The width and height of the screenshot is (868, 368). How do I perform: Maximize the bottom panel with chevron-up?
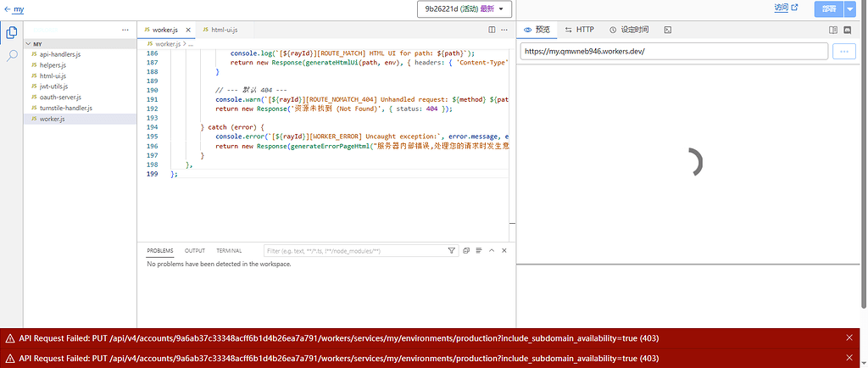pos(492,251)
